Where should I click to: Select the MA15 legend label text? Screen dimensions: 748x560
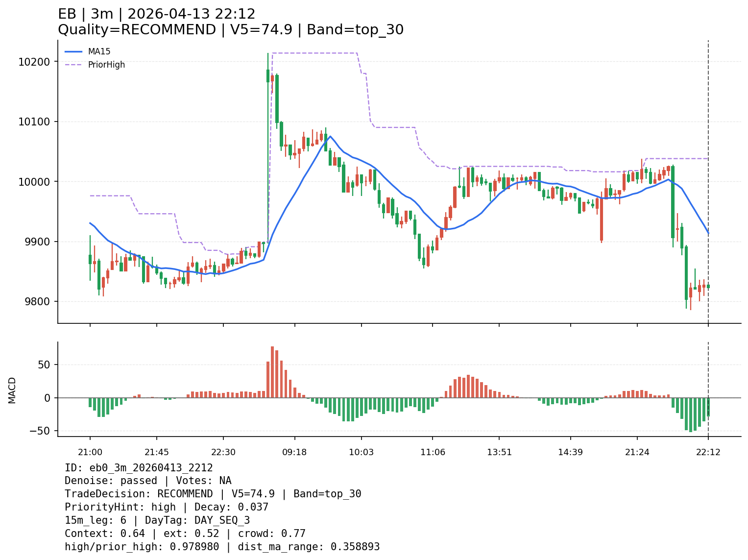point(99,51)
